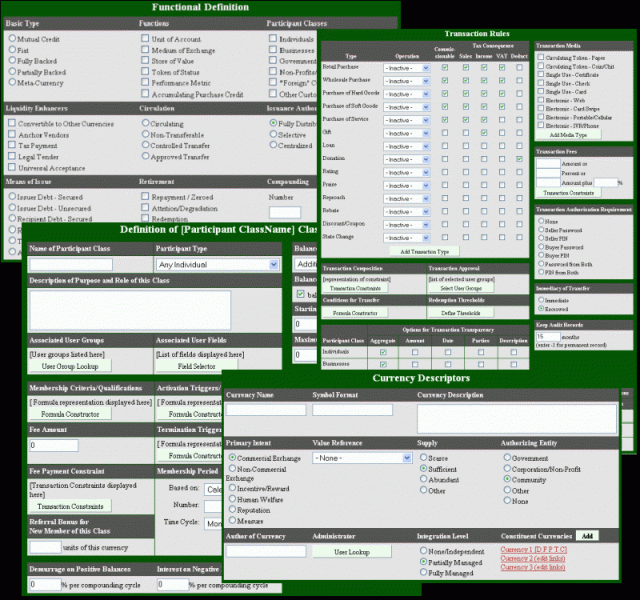Select Government authorizing entity
The height and width of the screenshot is (600, 640).
[507, 458]
